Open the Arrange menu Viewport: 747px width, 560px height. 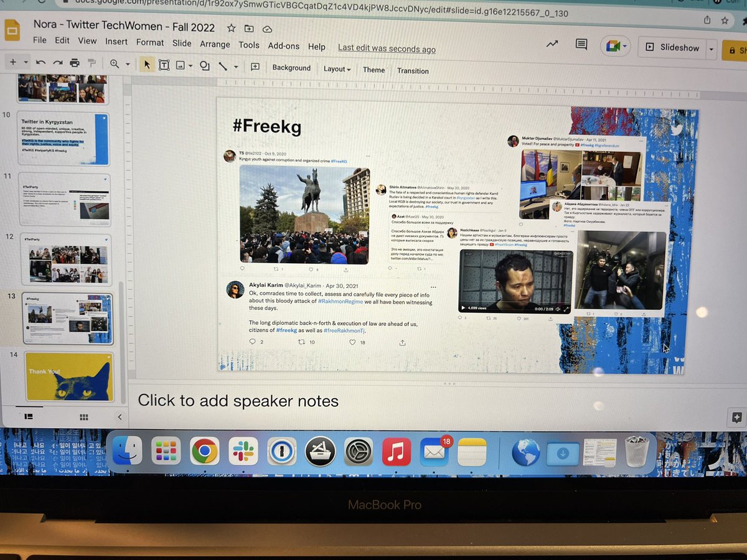[x=215, y=44]
